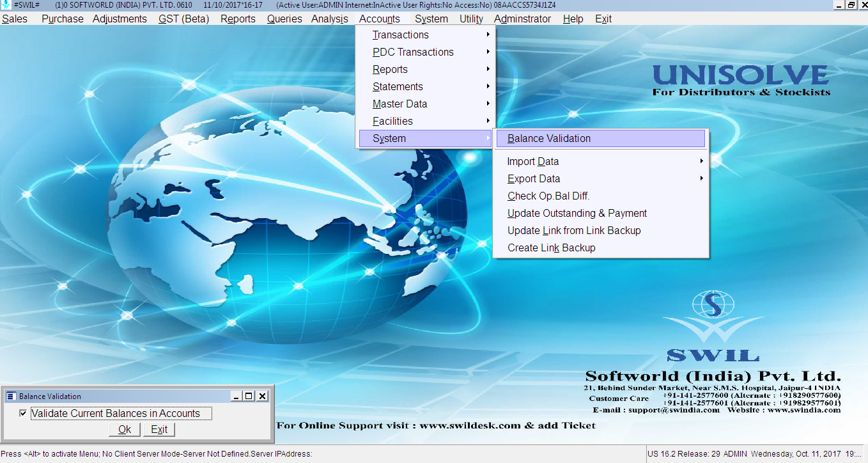The image size is (868, 463).
Task: Collapse the open Accounts menu
Action: (x=380, y=19)
